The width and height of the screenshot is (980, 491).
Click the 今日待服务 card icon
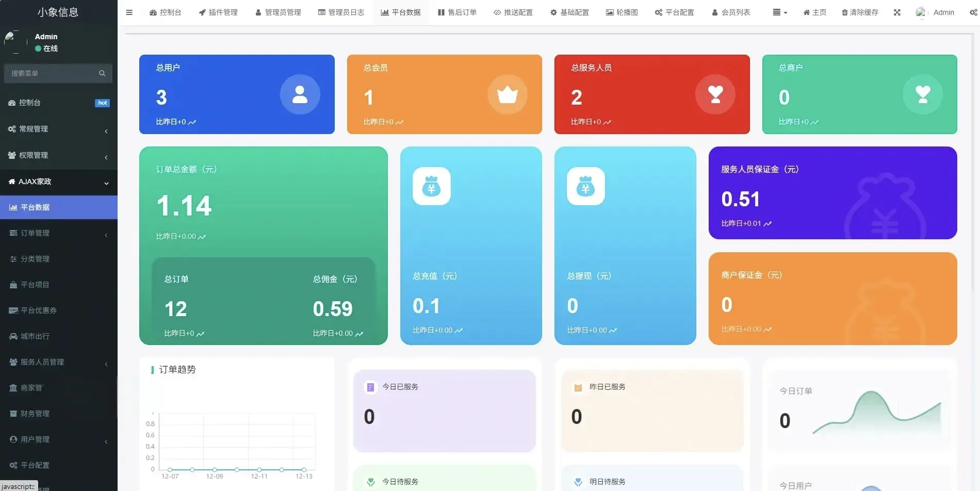(370, 482)
